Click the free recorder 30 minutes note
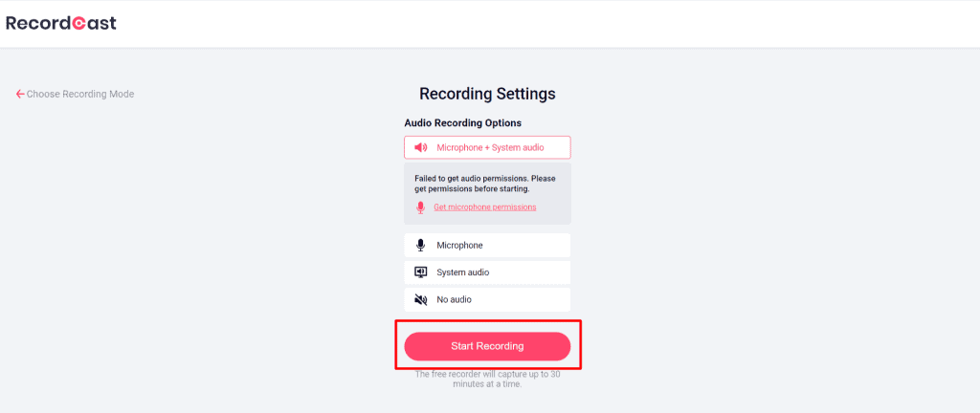The width and height of the screenshot is (980, 413). pyautogui.click(x=487, y=380)
